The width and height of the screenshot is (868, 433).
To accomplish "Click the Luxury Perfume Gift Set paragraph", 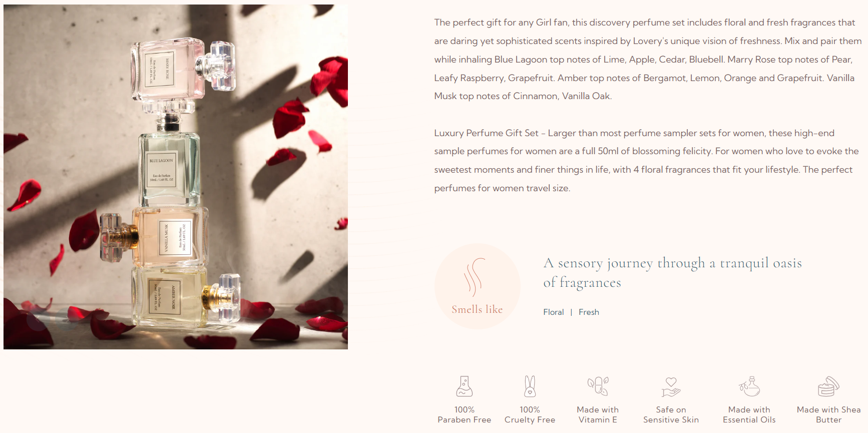I will click(646, 161).
